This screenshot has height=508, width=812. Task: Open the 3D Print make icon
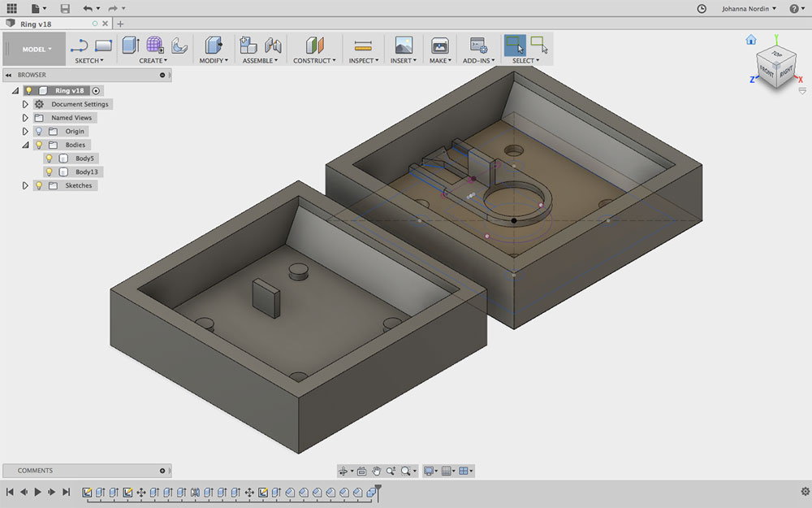click(439, 46)
